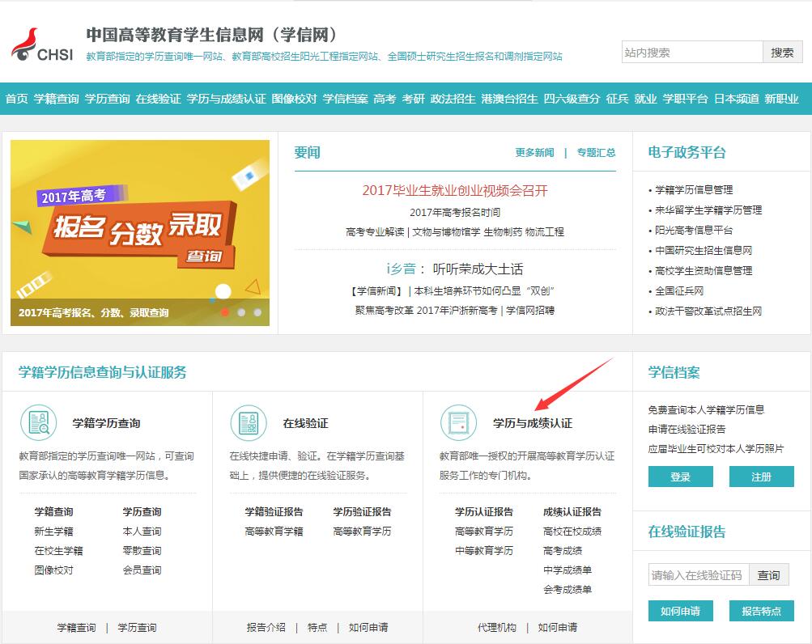Open 阳光高考信息平台 link
This screenshot has width=812, height=644.
pyautogui.click(x=694, y=230)
